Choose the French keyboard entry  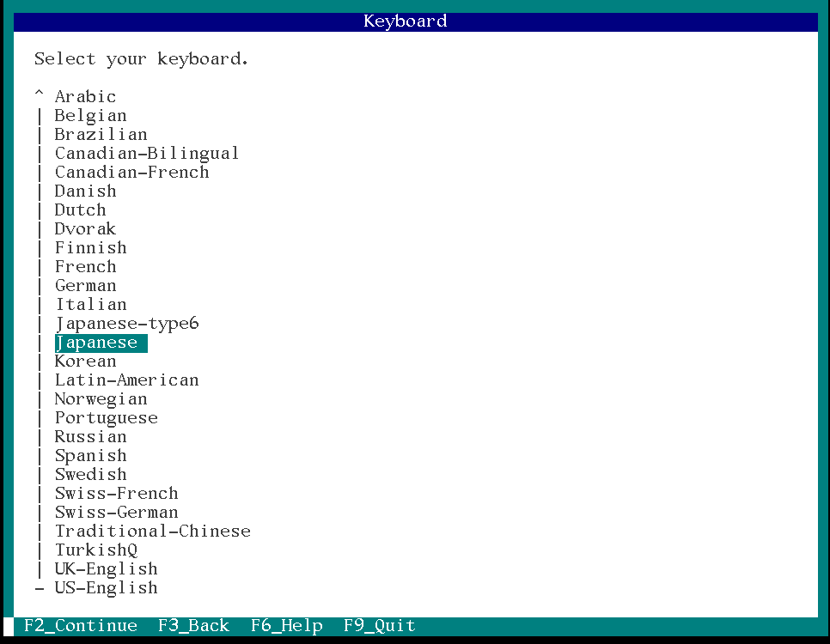coord(85,267)
